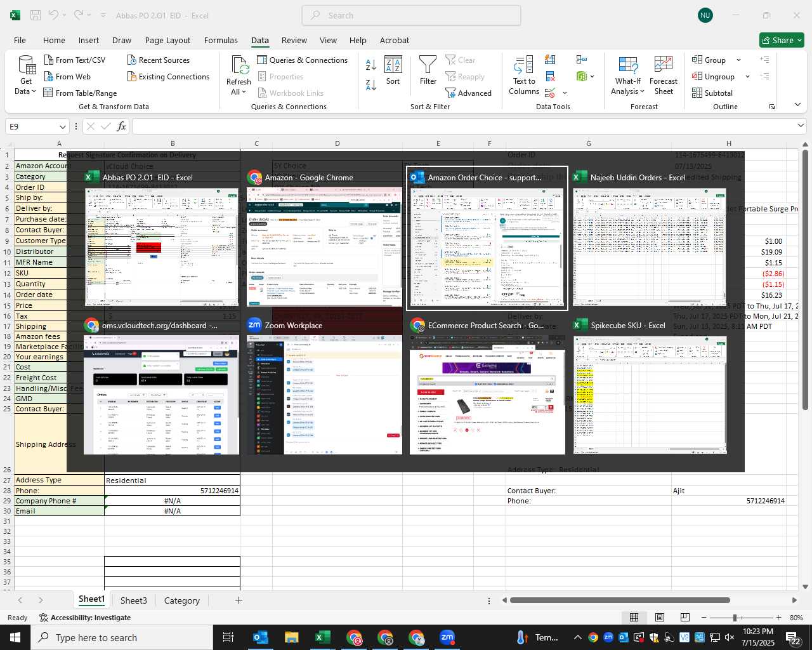
Task: Import data From Table/Range
Action: pos(80,93)
